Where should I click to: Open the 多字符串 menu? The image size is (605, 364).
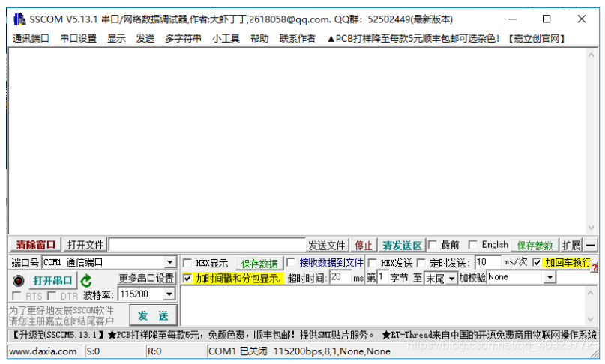click(183, 38)
